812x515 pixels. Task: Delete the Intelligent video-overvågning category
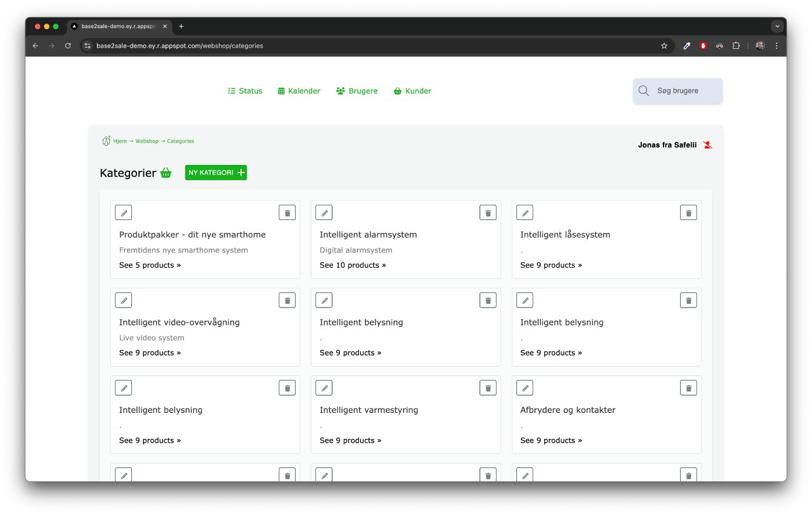[287, 301]
